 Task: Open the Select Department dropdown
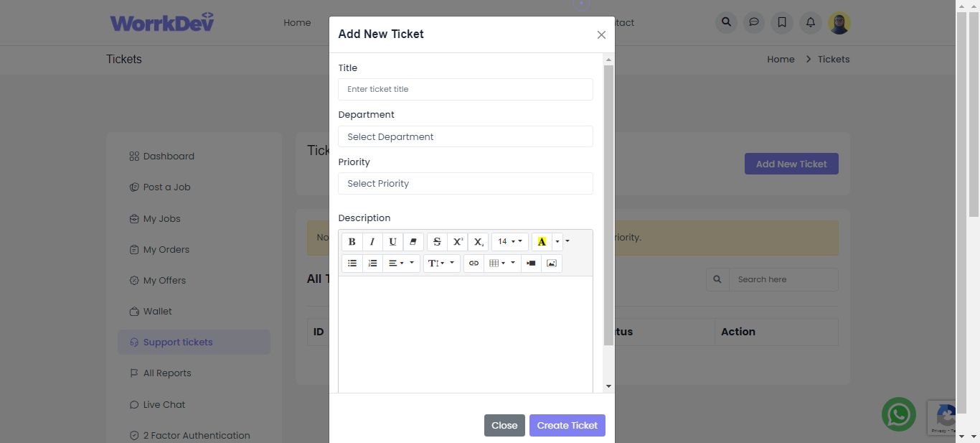(465, 136)
